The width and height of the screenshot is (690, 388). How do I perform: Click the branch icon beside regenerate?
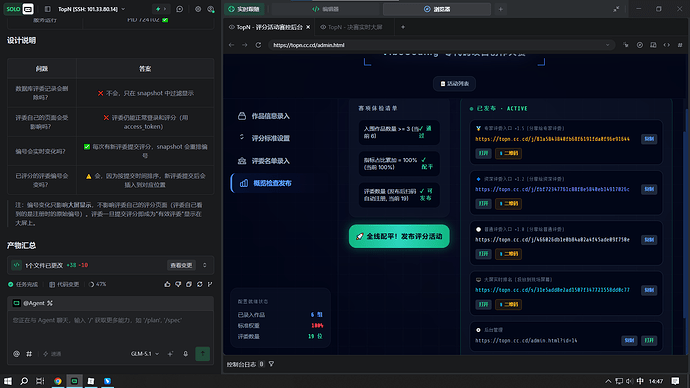coord(210,285)
